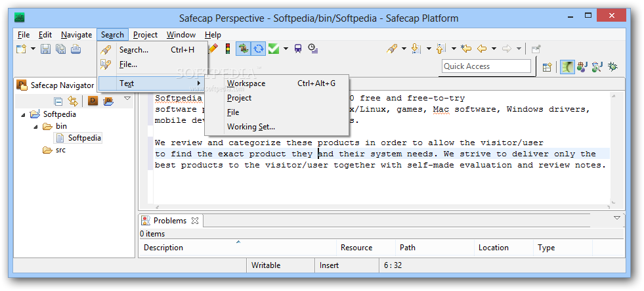Image resolution: width=644 pixels, height=291 pixels.
Task: Click the flashlight Search toolbar icon
Action: click(392, 49)
